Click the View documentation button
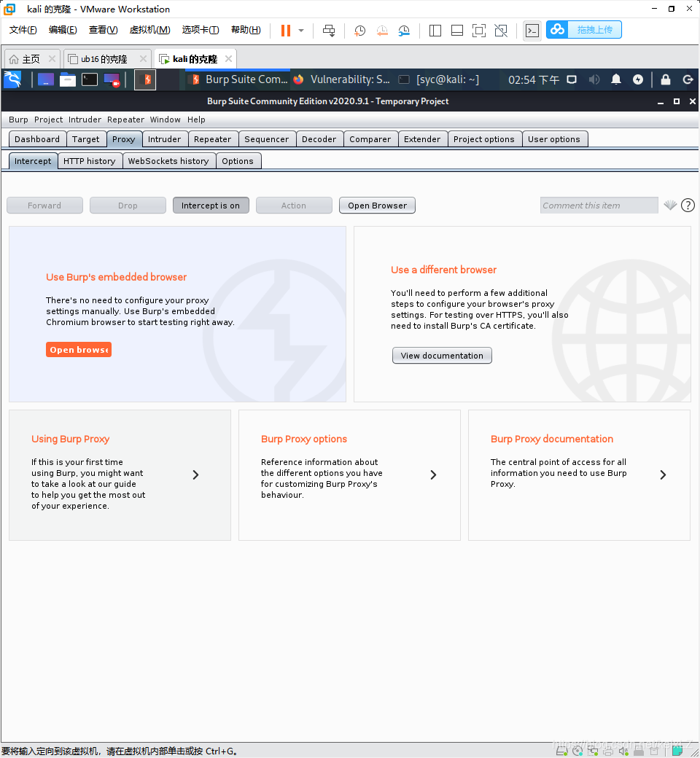The image size is (700, 758). coord(442,356)
